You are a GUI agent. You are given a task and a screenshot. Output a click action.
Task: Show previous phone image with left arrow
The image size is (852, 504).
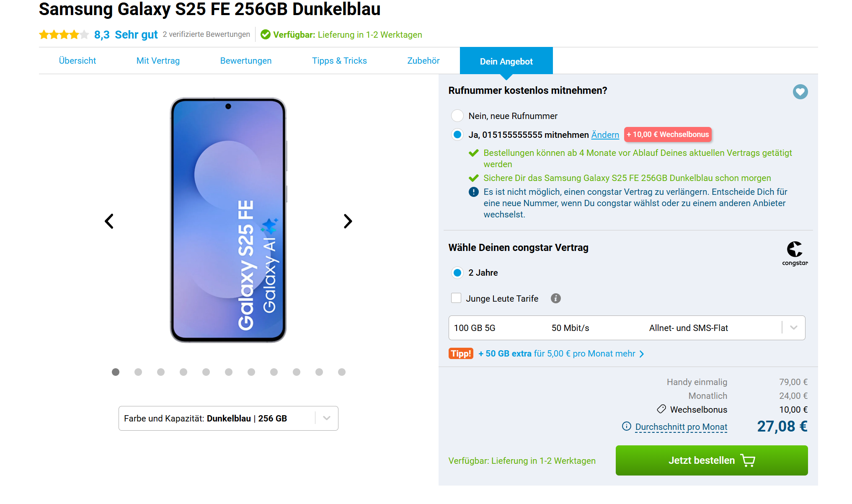(109, 221)
